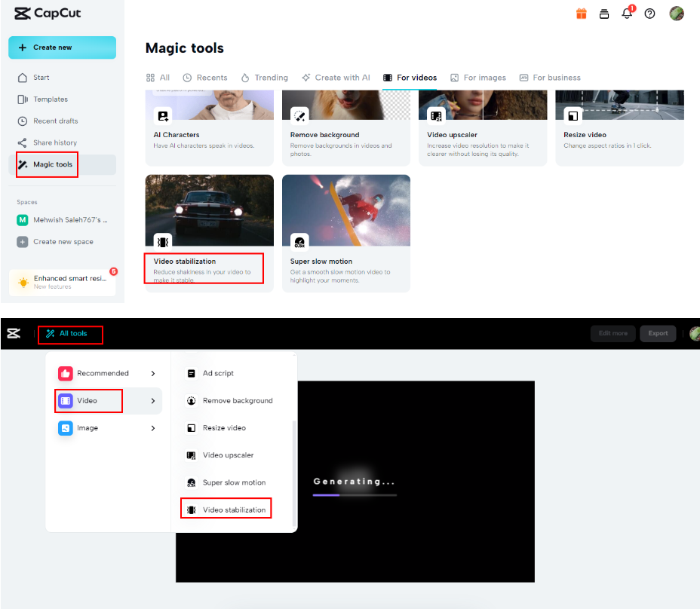This screenshot has width=700, height=609.
Task: Click the Resize video card title
Action: (x=585, y=135)
